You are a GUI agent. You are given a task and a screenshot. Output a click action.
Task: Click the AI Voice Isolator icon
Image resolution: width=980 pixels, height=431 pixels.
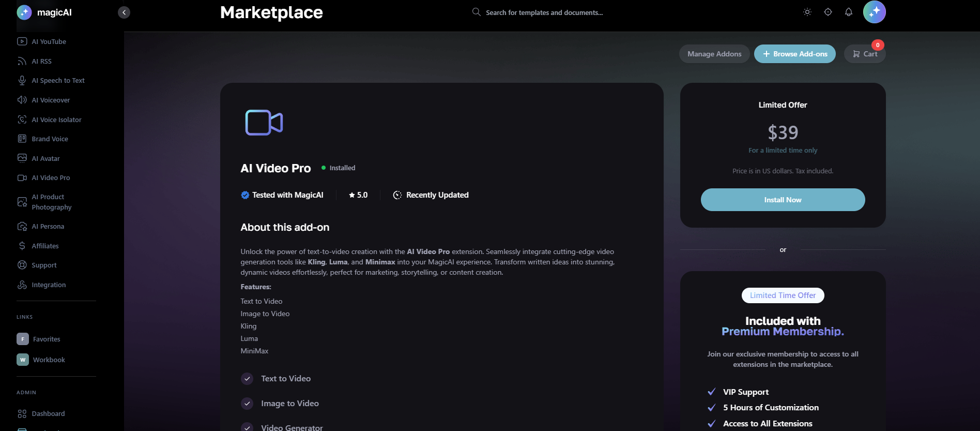[22, 120]
